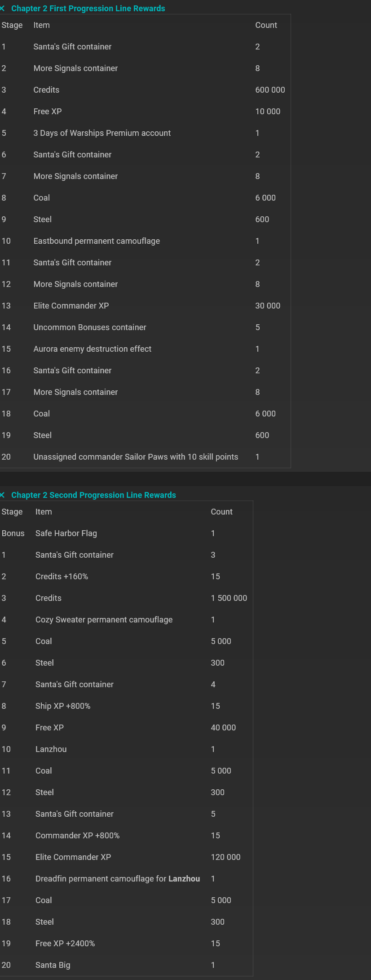The height and width of the screenshot is (980, 371).
Task: Select the Santa's Gift container entry at stage 1
Action: pyautogui.click(x=72, y=46)
